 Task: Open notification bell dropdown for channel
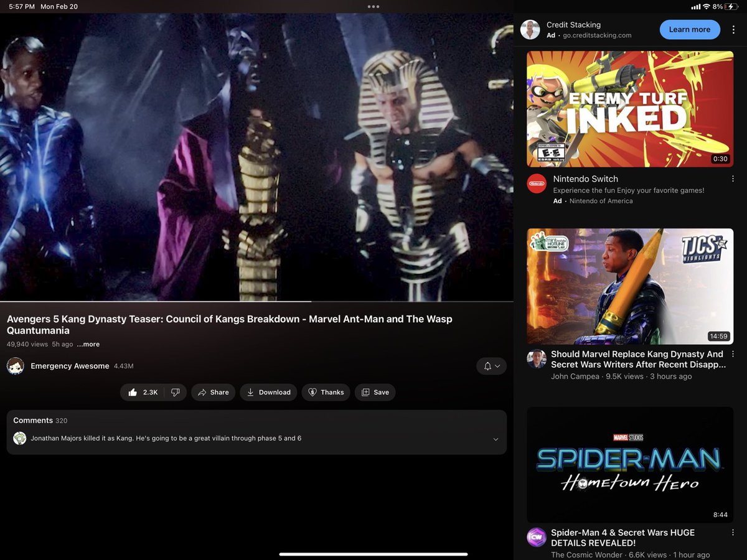tap(491, 366)
